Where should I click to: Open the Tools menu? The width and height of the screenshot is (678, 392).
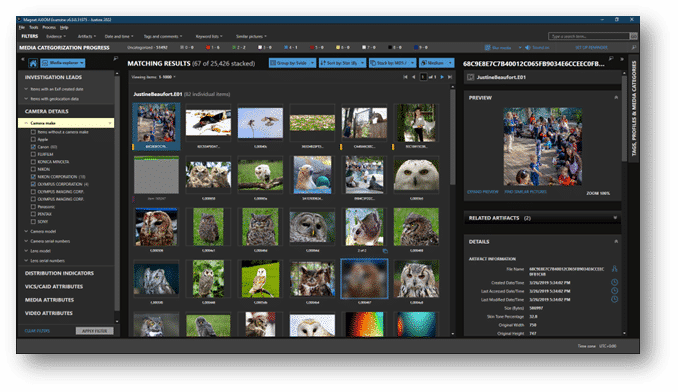point(33,27)
